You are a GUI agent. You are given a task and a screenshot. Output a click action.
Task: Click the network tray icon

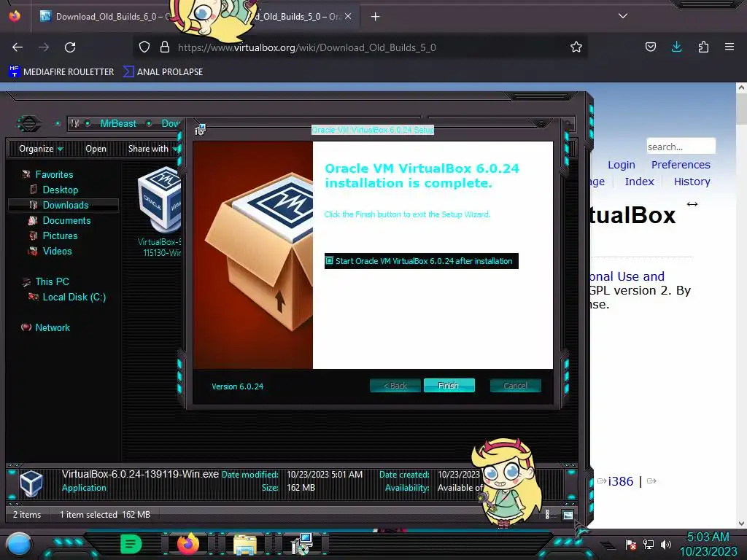pos(649,544)
